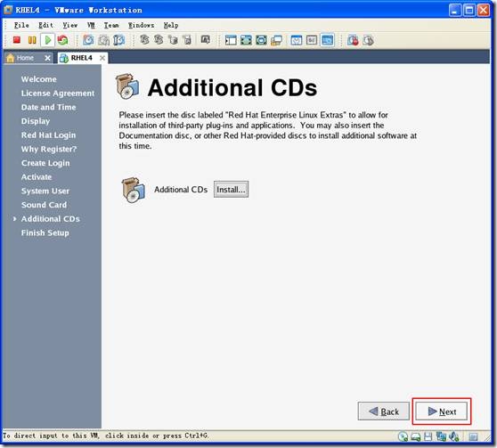497x448 pixels.
Task: Revert to snapshot using the greyed revert icon
Action: point(103,40)
